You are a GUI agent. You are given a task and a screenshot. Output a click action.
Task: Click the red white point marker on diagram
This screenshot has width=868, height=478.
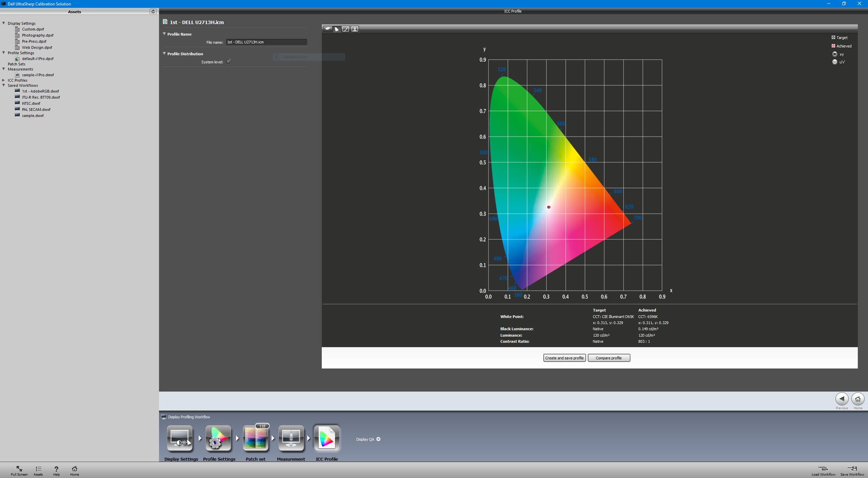pyautogui.click(x=549, y=207)
